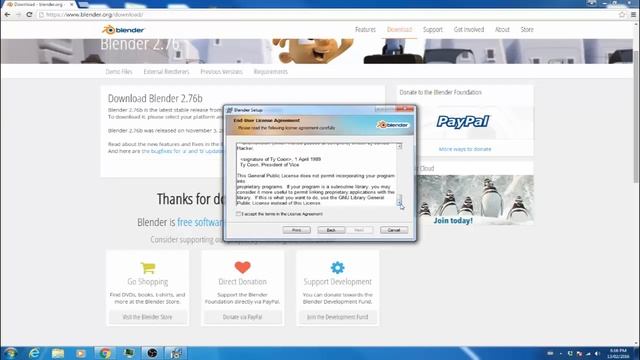
Task: Click the shopping cart icon
Action: 148,267
